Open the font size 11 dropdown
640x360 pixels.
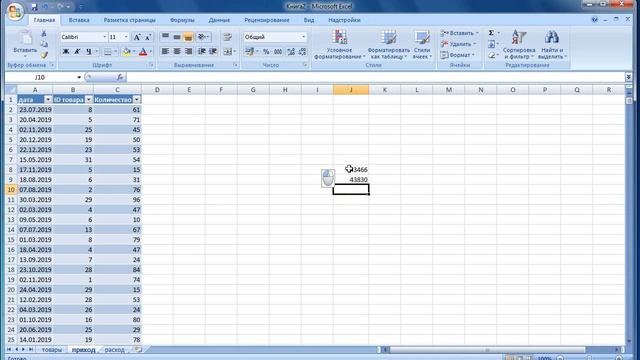[126, 37]
